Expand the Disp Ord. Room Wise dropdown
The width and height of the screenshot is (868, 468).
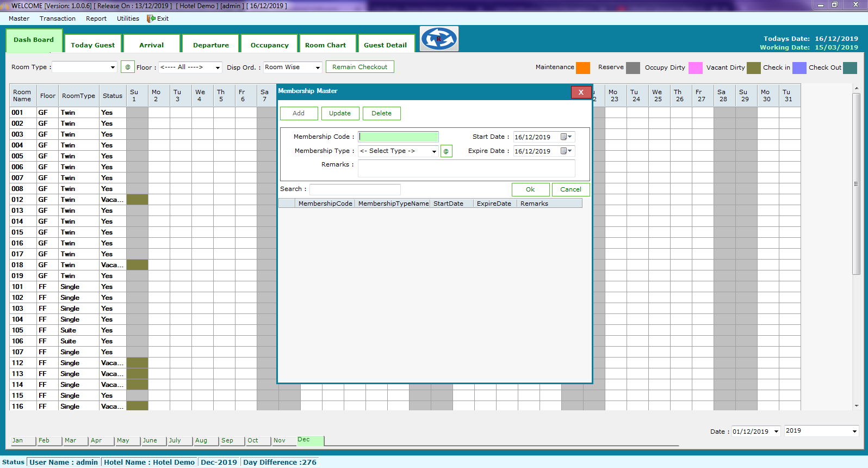318,67
